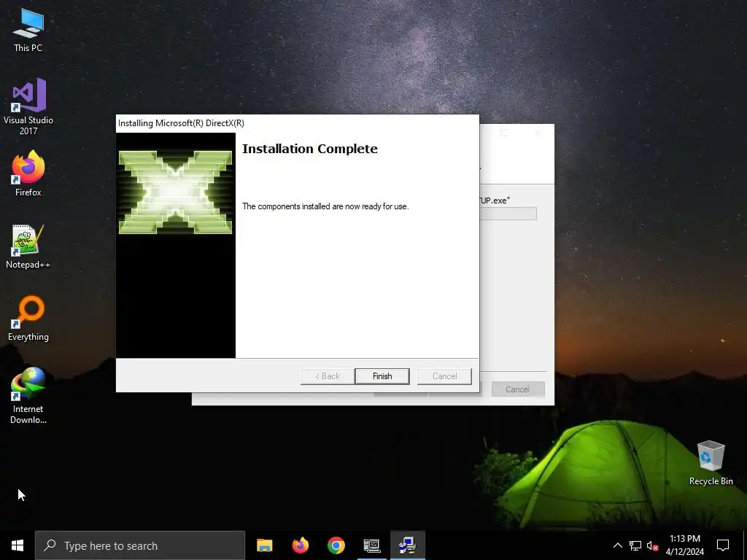Image resolution: width=747 pixels, height=560 pixels.
Task: Click 'The components installed are now ready' text
Action: point(325,206)
